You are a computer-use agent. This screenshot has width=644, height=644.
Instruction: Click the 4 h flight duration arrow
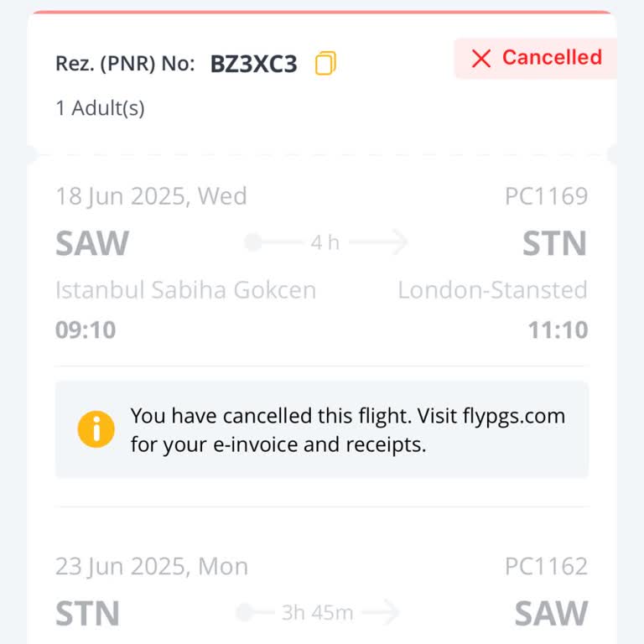(325, 243)
